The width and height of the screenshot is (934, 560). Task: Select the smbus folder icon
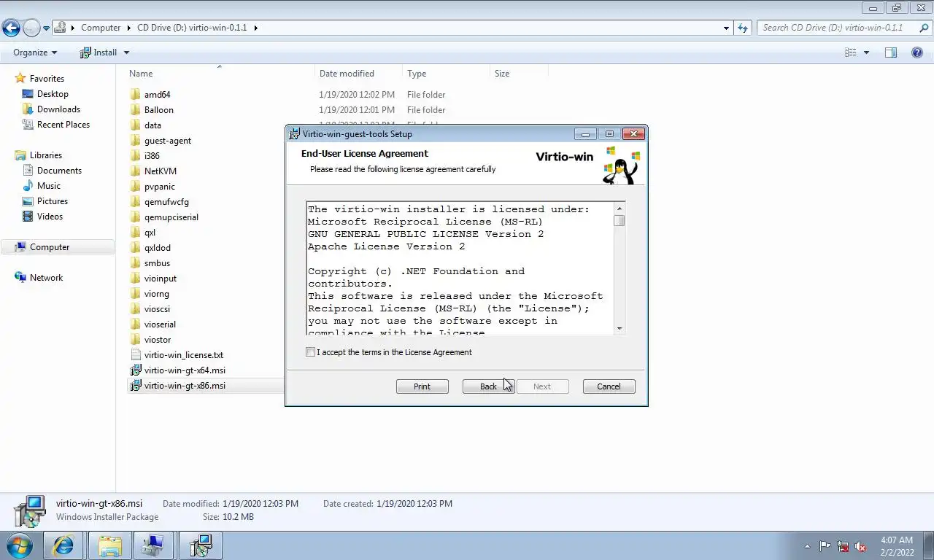tap(135, 263)
